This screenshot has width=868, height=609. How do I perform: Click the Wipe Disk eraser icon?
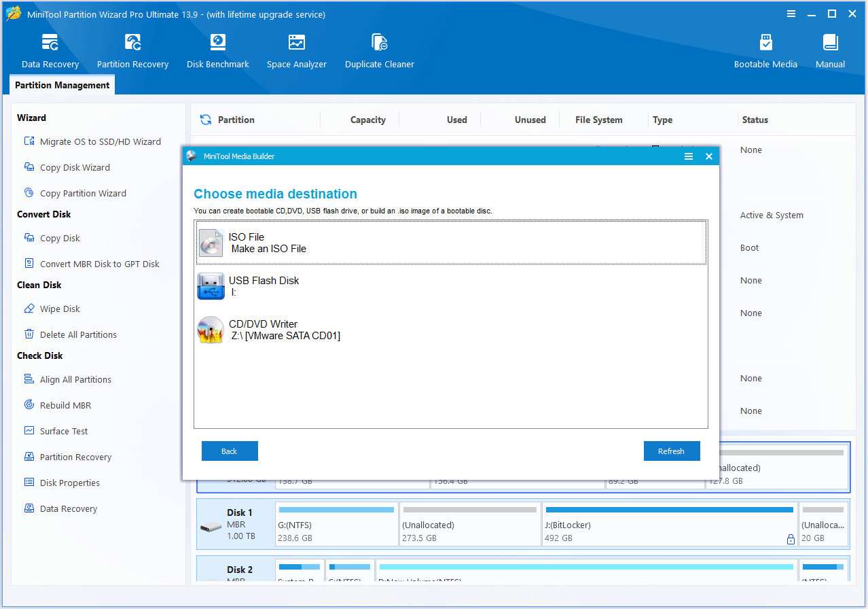pyautogui.click(x=29, y=309)
